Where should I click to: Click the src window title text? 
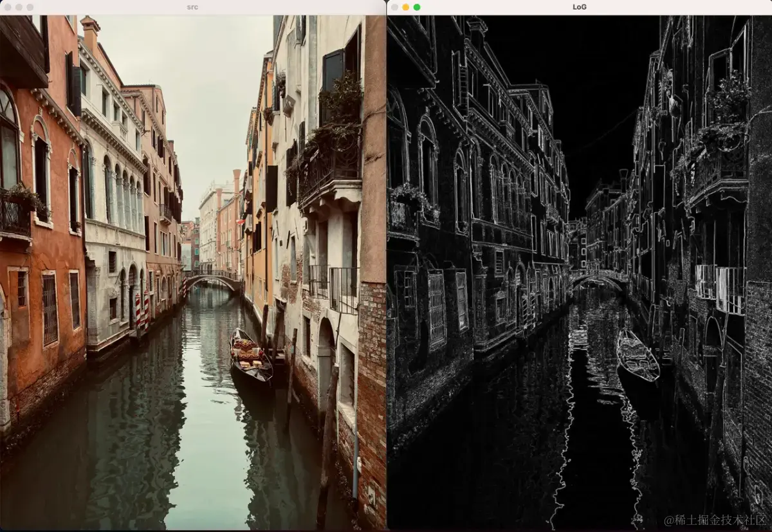[x=191, y=7]
